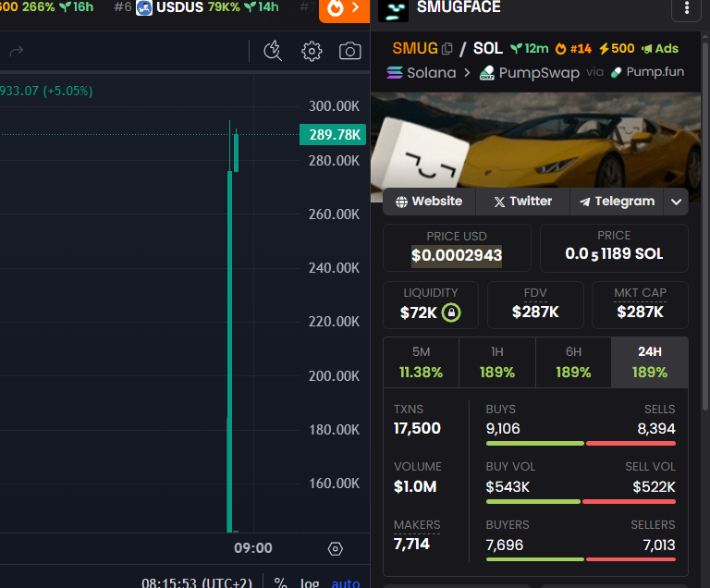Click the PRICE USD $0.0002943 box
This screenshot has width=710, height=588.
457,248
